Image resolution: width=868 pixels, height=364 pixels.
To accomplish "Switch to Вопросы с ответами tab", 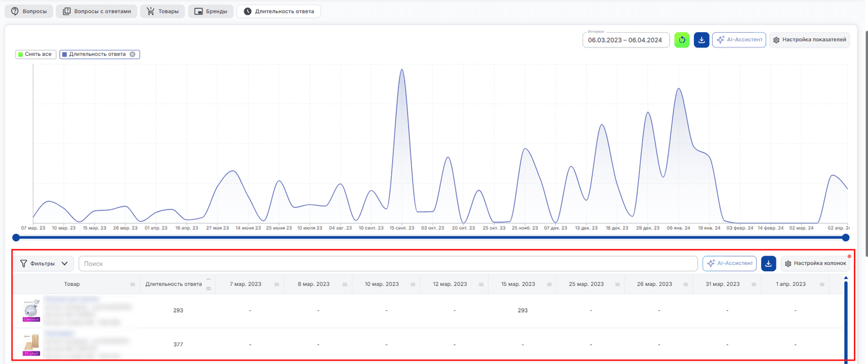I will click(x=97, y=11).
